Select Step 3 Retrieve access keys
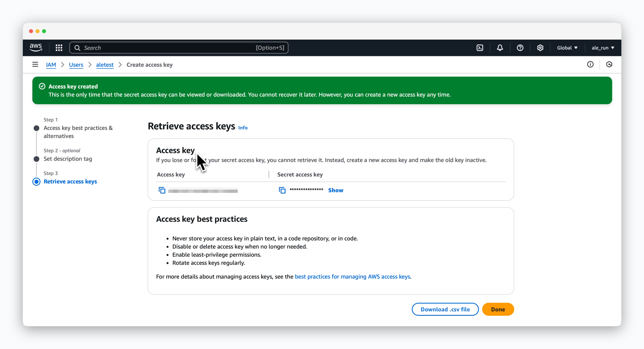Screen dimensions: 644x349 pyautogui.click(x=70, y=181)
